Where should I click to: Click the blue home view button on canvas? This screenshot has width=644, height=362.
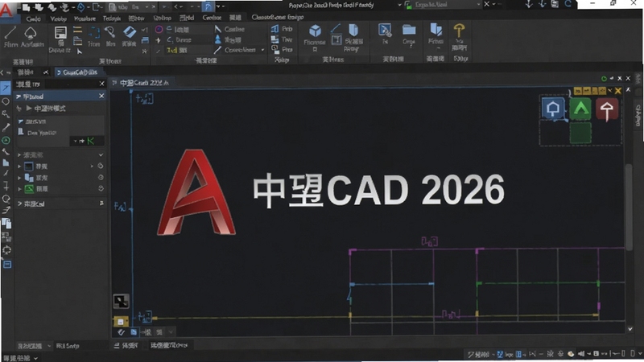click(x=553, y=109)
